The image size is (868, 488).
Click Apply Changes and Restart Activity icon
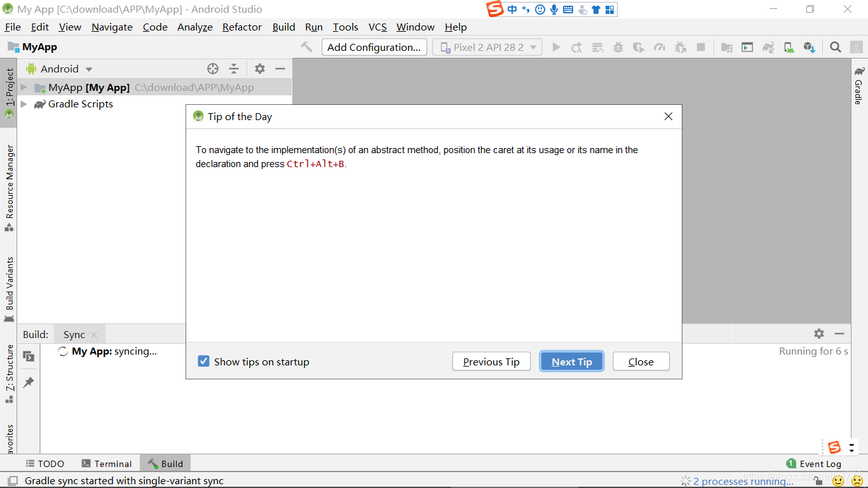point(576,47)
